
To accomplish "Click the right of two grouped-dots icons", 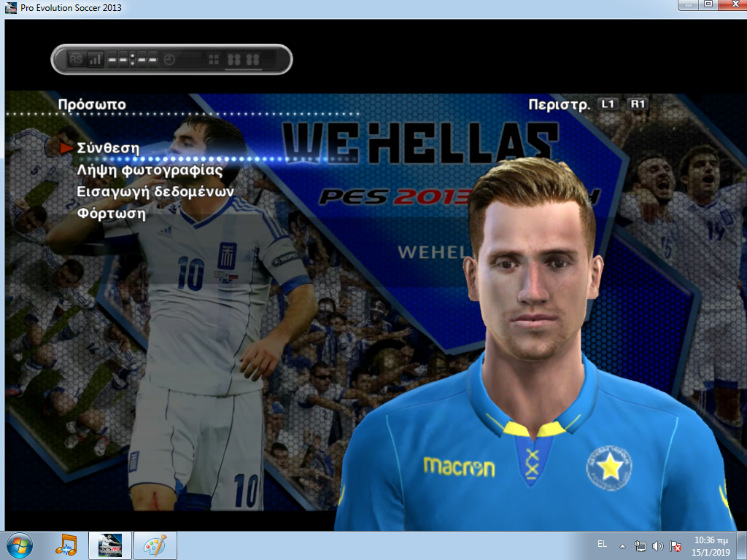I will (252, 60).
